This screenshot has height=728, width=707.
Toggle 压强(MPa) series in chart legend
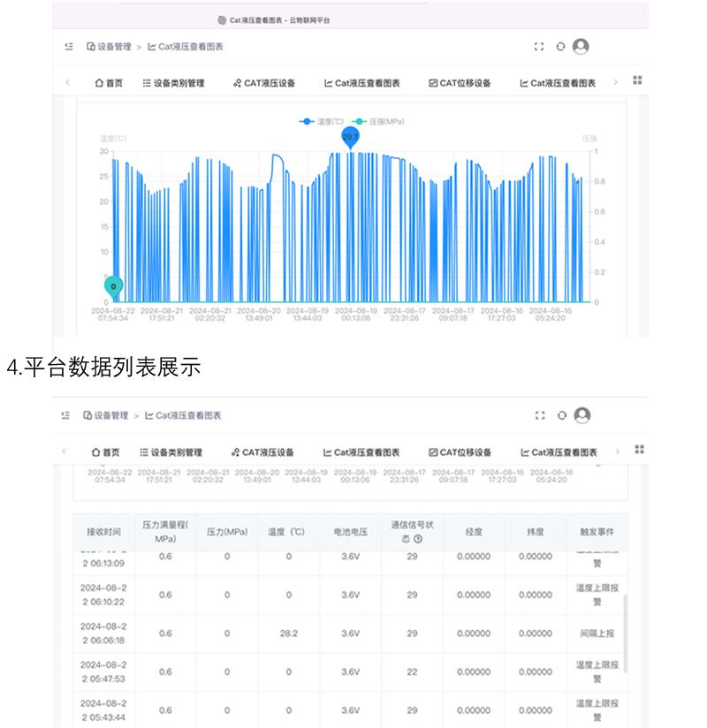[378, 121]
